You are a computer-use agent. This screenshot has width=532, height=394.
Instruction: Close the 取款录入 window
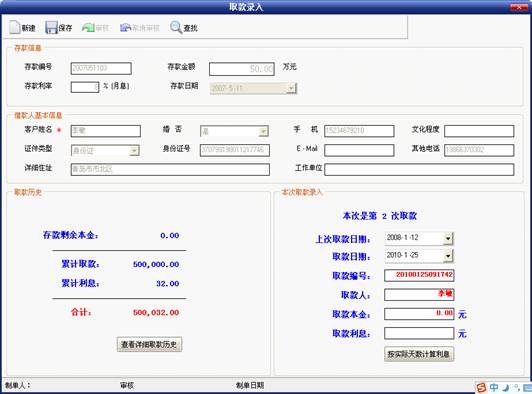click(x=519, y=6)
